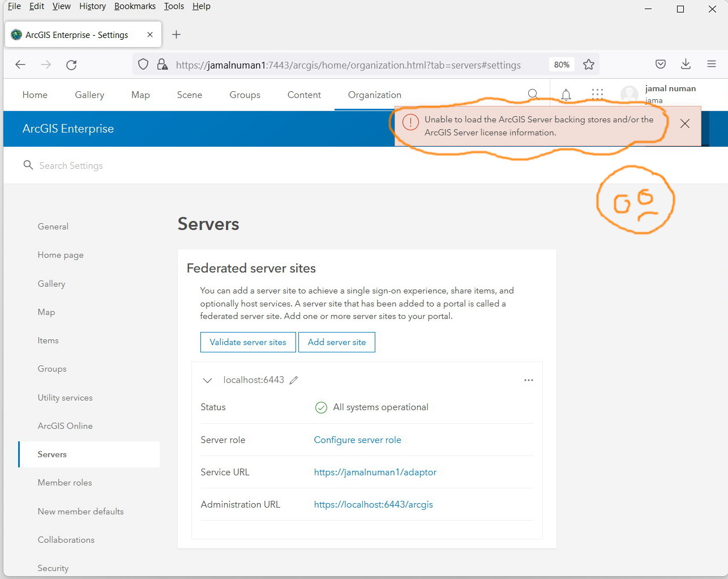The width and height of the screenshot is (728, 579).
Task: Go back to the previous page
Action: click(x=20, y=65)
